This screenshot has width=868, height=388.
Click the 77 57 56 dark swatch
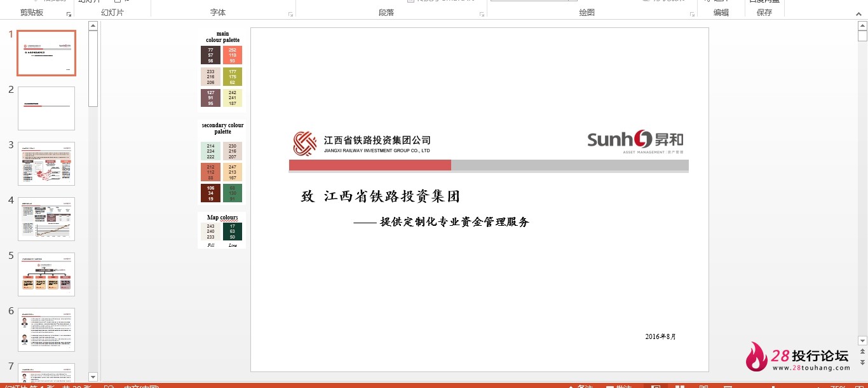coord(210,55)
